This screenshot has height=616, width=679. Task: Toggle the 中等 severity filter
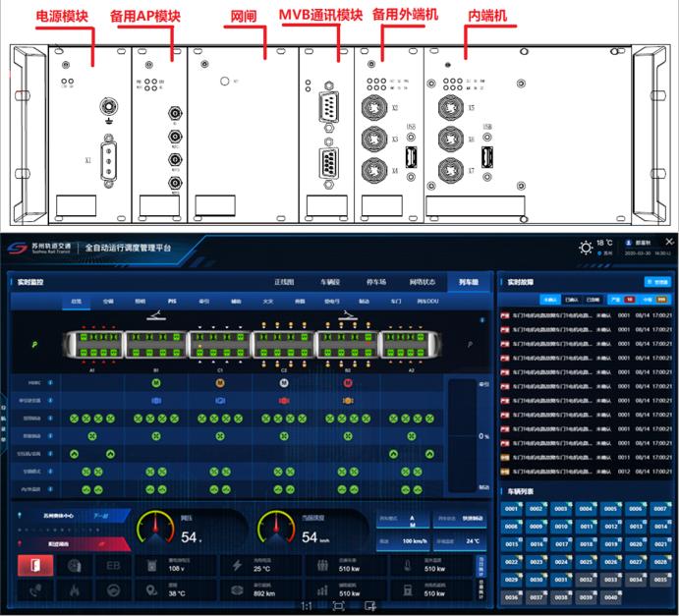(x=653, y=300)
